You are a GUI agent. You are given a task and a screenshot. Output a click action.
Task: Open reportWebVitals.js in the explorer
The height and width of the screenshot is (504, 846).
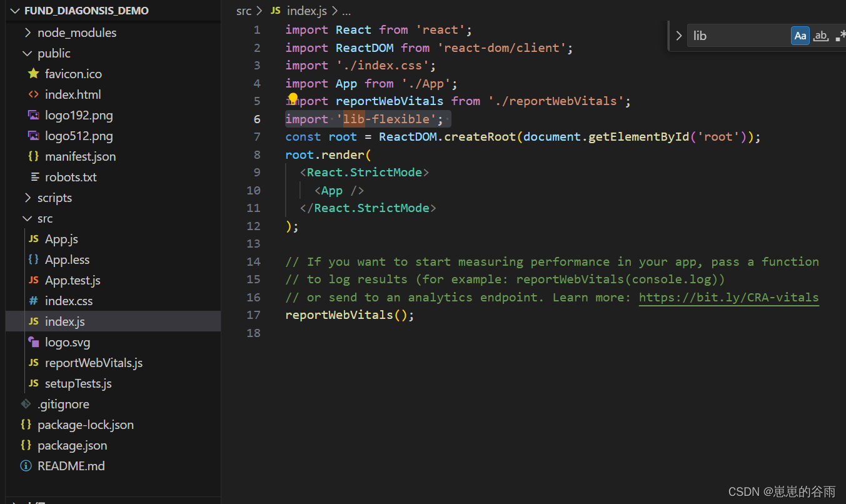point(94,363)
